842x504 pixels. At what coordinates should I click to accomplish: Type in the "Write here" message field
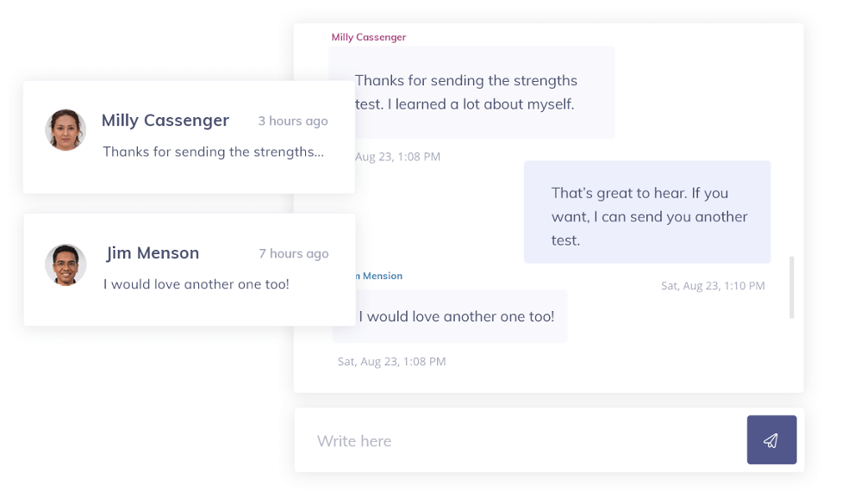coord(517,440)
